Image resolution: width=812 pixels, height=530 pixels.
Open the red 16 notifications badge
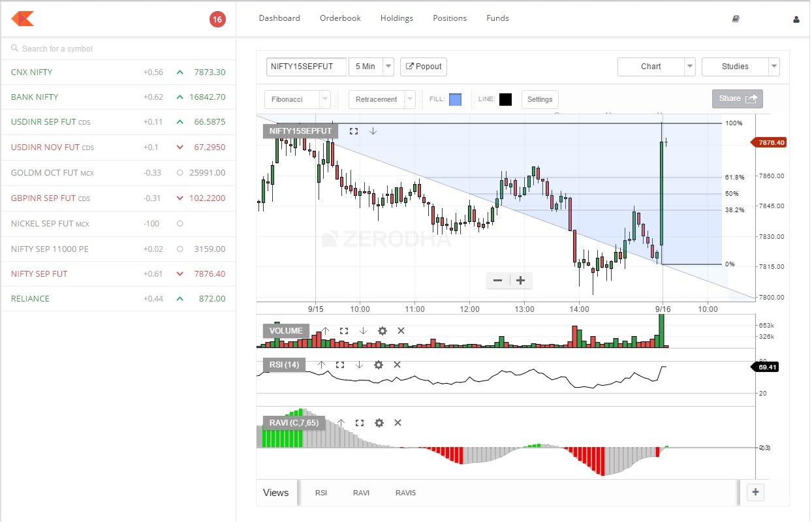click(217, 20)
